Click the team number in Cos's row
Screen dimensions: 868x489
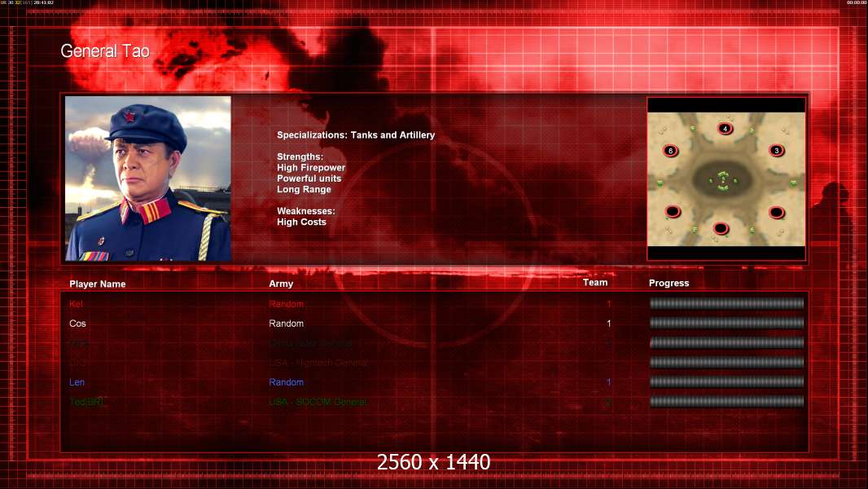point(608,324)
